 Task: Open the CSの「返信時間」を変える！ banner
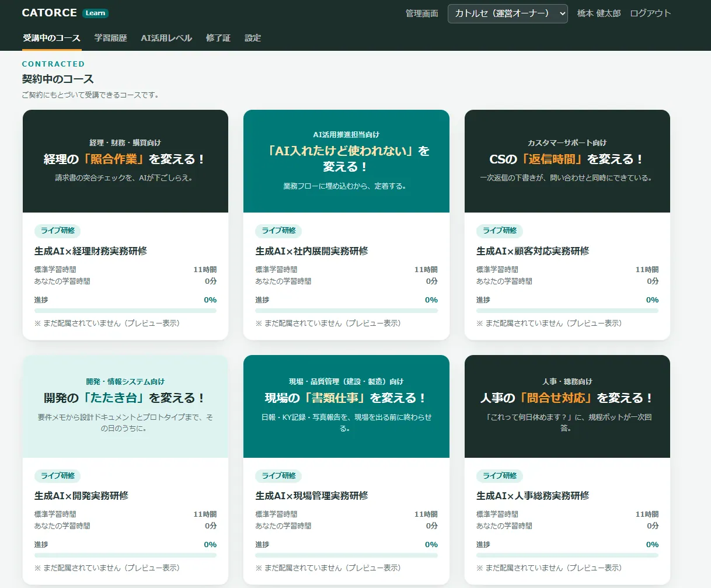click(x=567, y=161)
